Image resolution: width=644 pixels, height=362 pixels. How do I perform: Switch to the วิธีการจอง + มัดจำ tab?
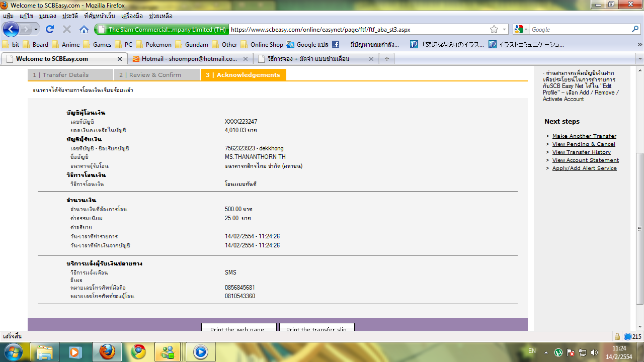[315, 59]
